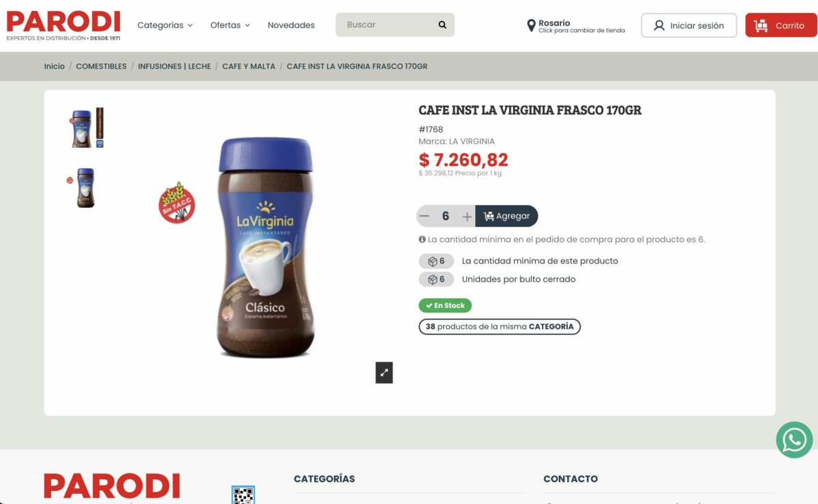The width and height of the screenshot is (818, 504).
Task: Select the first product thumbnail
Action: (x=87, y=127)
